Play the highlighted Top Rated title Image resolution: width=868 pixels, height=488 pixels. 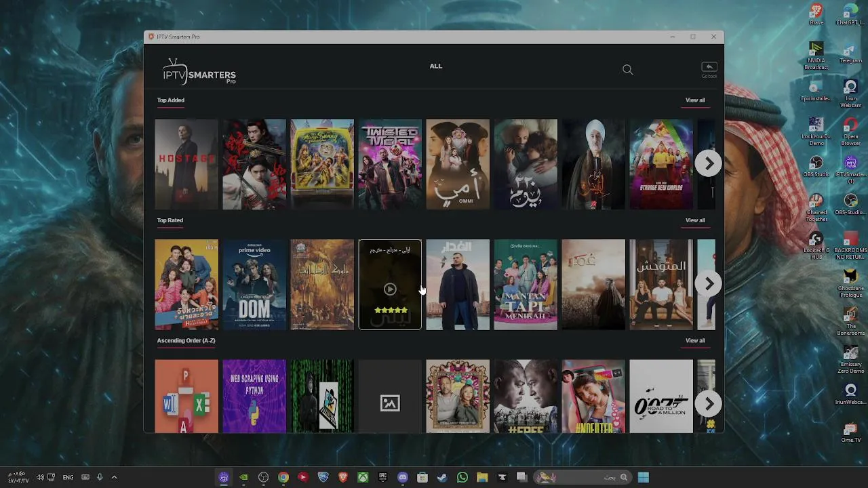(x=390, y=289)
